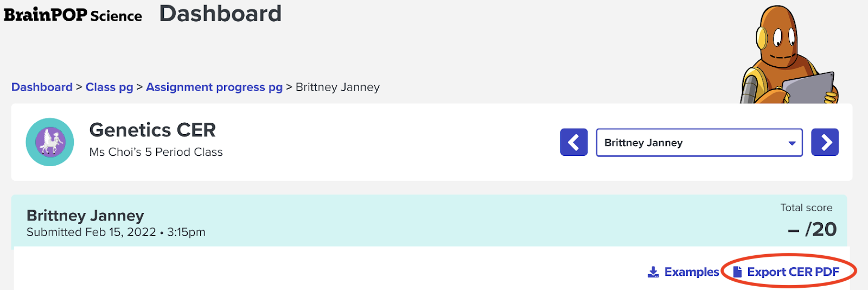Image resolution: width=868 pixels, height=290 pixels.
Task: Click the Submitted Feb 15, 2022 timestamp
Action: (116, 232)
